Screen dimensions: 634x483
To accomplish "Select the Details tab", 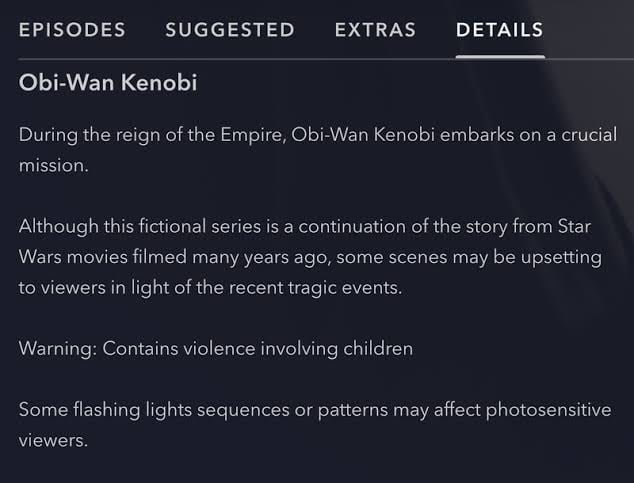I will coord(500,30).
